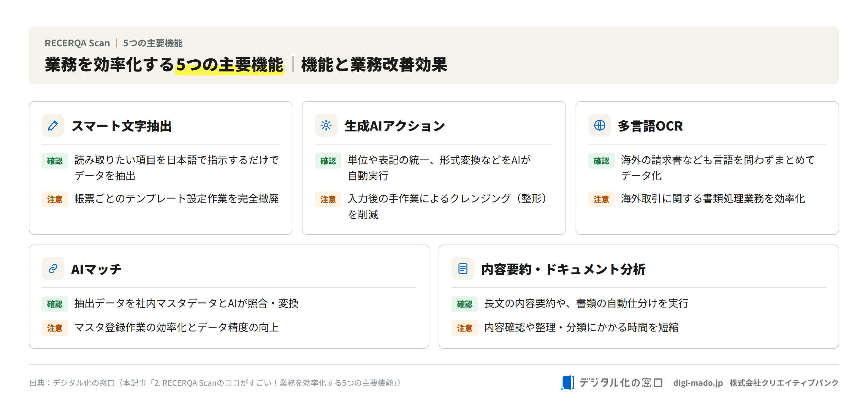This screenshot has height=419, width=868.
Task: Click the small 5つの主要機能 subtitle in header
Action: (153, 43)
